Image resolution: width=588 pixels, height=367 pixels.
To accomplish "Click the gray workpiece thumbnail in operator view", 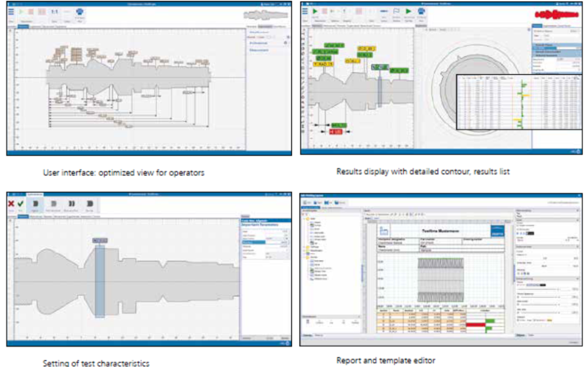I will (x=265, y=15).
